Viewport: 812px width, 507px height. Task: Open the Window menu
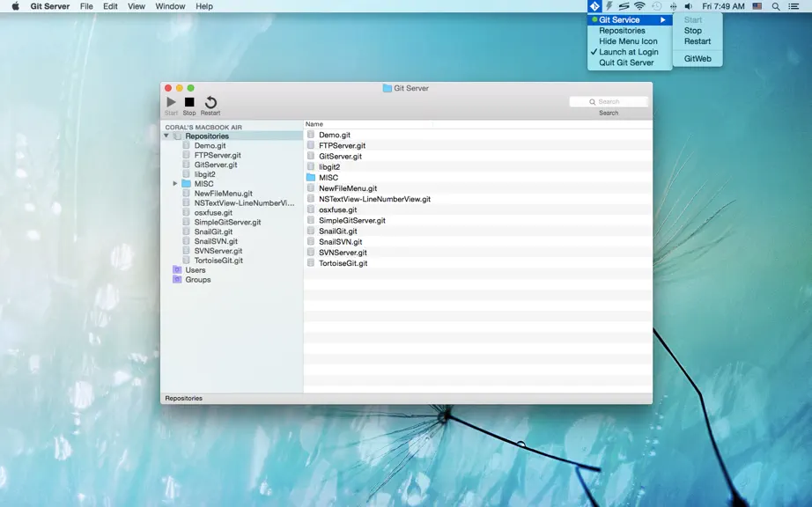tap(170, 6)
